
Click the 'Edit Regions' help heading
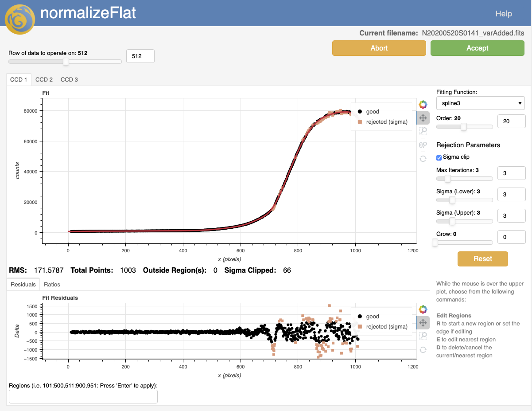pos(454,316)
